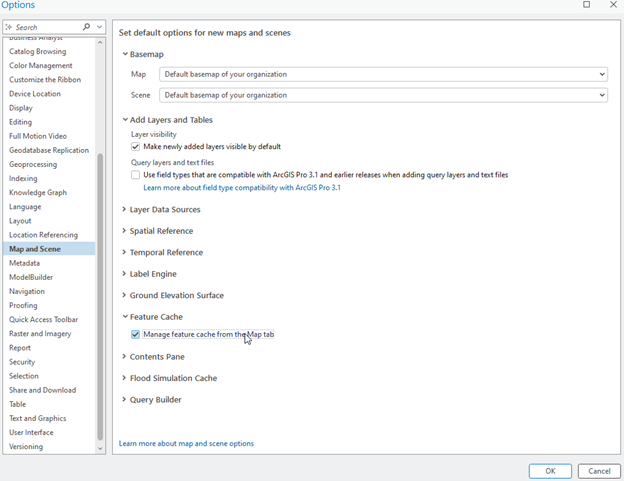Toggle Make newly added layers visible checkbox
Screen dimensions: 624x481
tap(135, 146)
